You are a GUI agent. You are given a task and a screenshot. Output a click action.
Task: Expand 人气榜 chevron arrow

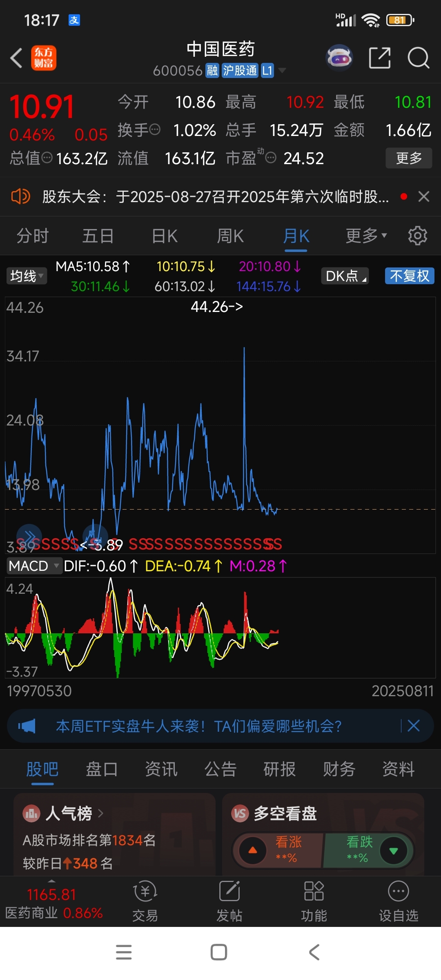(100, 813)
